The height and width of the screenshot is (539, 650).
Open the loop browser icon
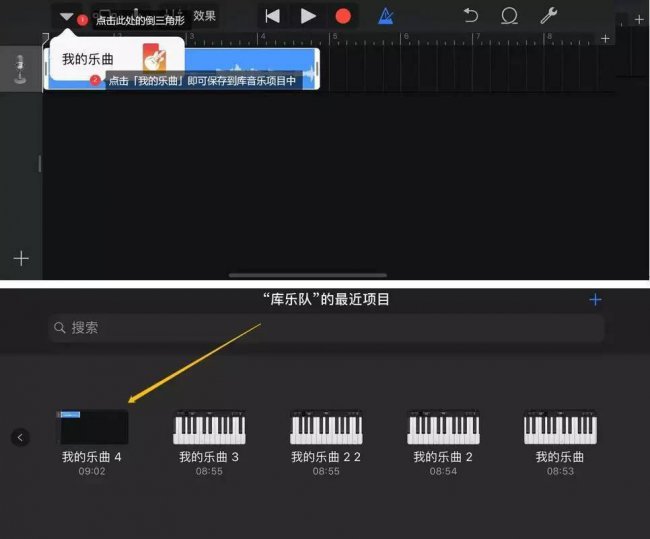click(x=509, y=16)
